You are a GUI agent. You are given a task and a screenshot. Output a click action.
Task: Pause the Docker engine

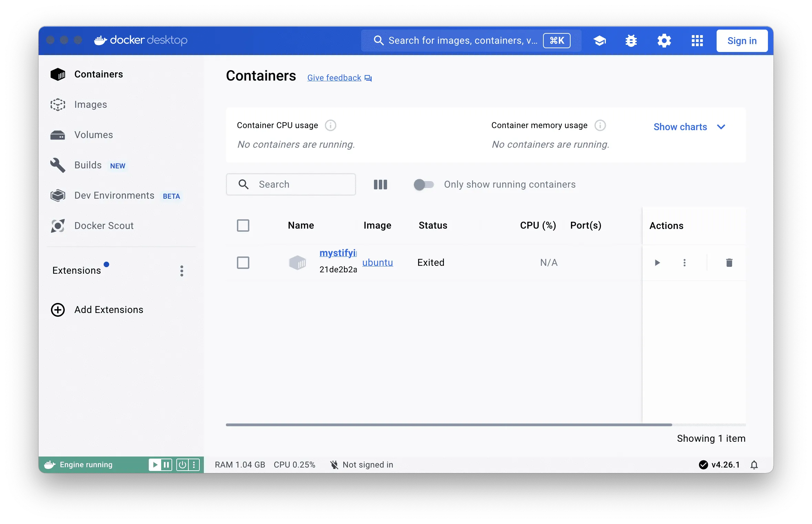166,465
